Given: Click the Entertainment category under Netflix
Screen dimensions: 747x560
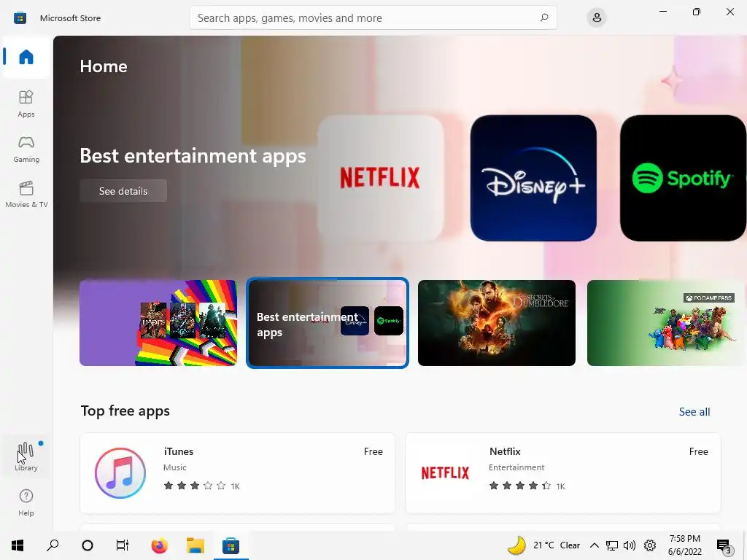Looking at the screenshot, I should 516,467.
